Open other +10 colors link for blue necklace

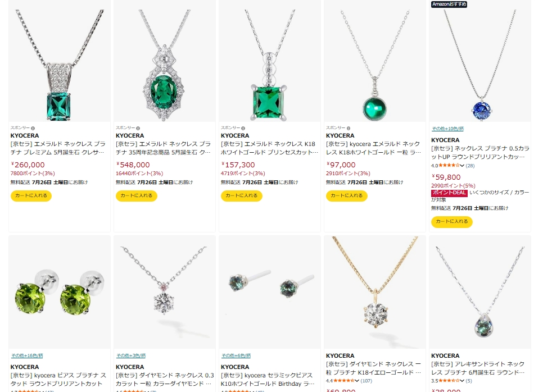point(447,129)
